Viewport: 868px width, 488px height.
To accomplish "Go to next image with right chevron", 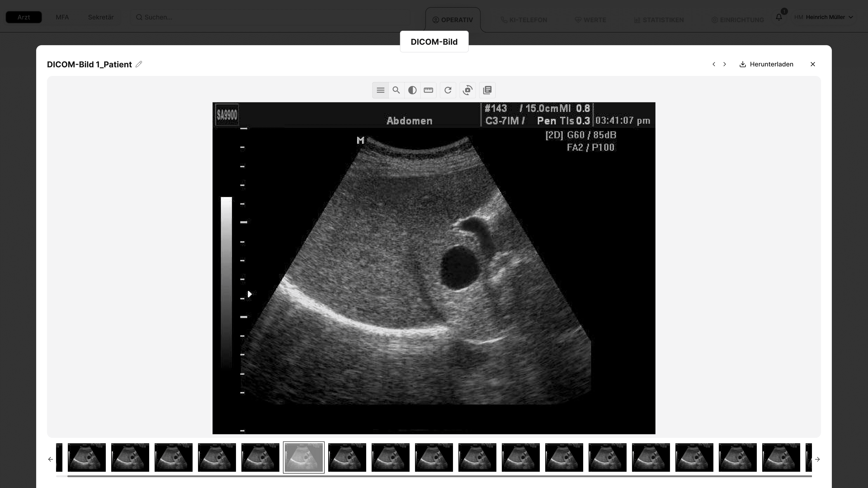I will click(x=724, y=64).
